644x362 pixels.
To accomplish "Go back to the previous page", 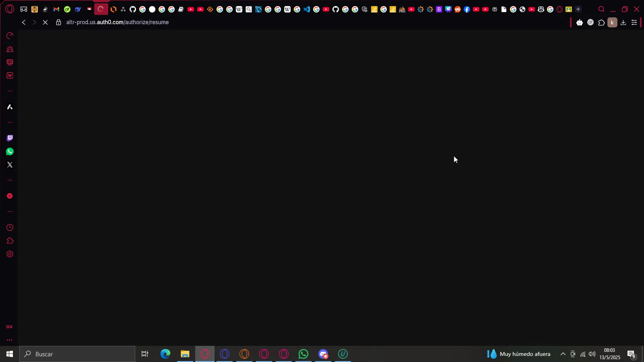I will point(24,22).
